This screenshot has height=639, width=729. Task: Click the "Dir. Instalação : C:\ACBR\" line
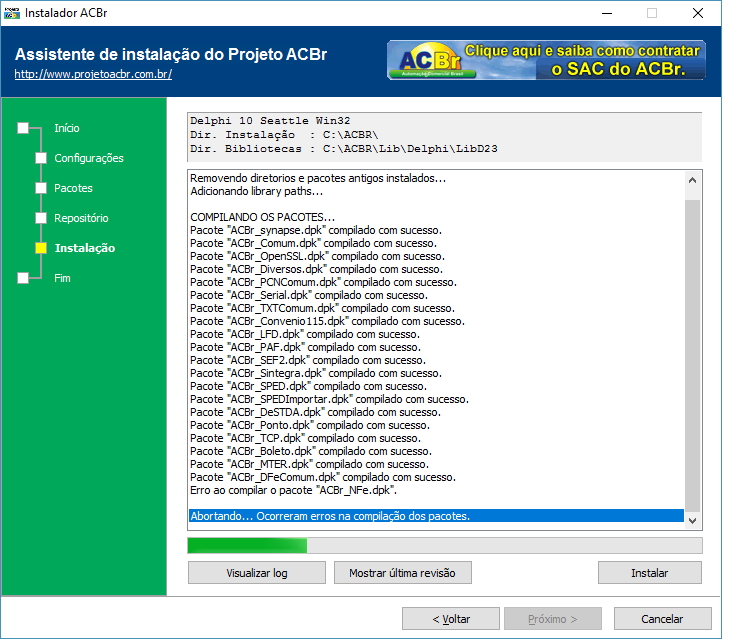pos(284,135)
